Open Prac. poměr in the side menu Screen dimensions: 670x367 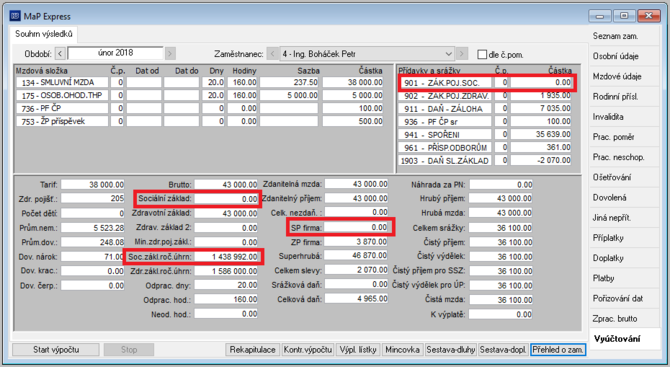point(624,137)
